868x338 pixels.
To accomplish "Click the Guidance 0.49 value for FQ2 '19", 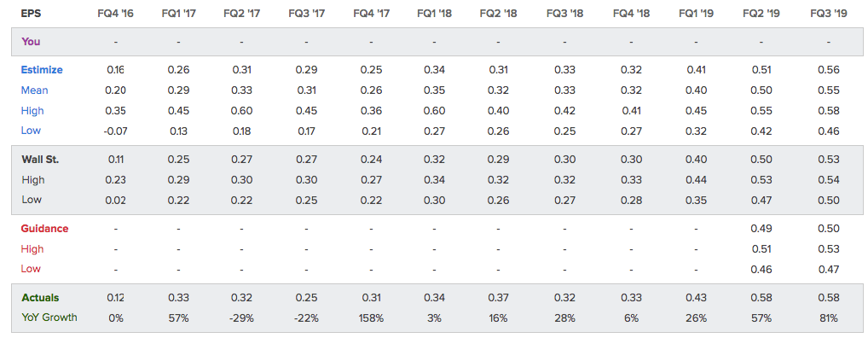I will pos(761,228).
